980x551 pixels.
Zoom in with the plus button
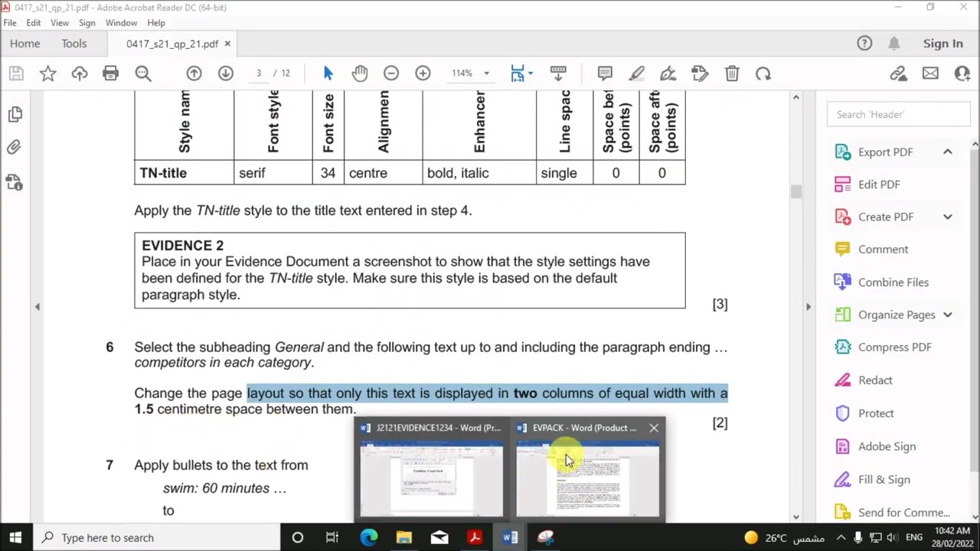coord(423,73)
